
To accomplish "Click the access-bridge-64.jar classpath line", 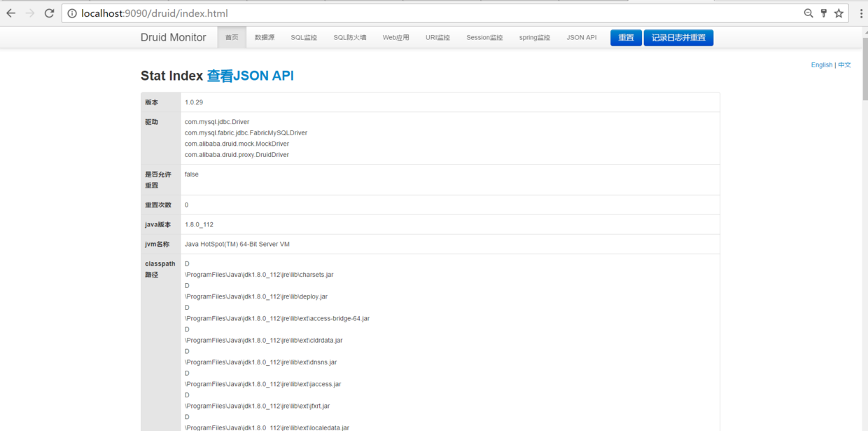I will (277, 318).
